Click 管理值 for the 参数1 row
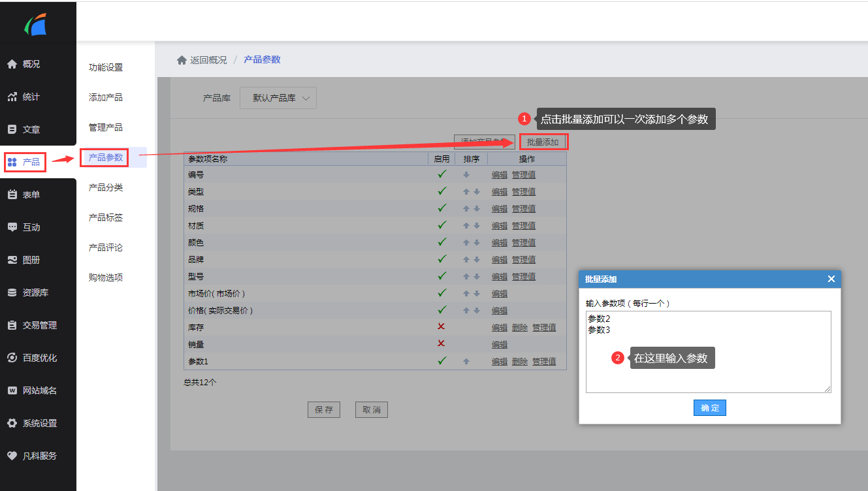The height and width of the screenshot is (491, 868). pyautogui.click(x=544, y=362)
